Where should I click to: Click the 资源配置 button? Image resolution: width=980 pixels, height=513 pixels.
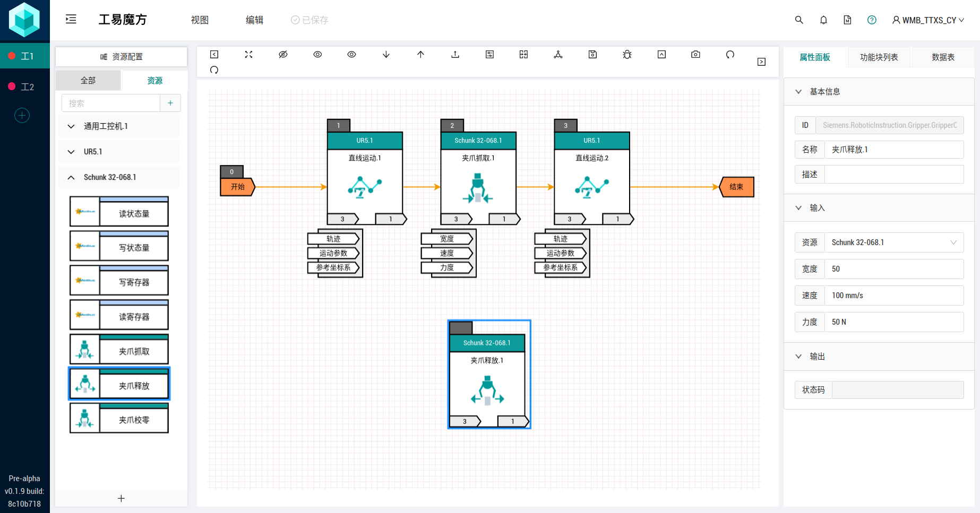point(122,57)
